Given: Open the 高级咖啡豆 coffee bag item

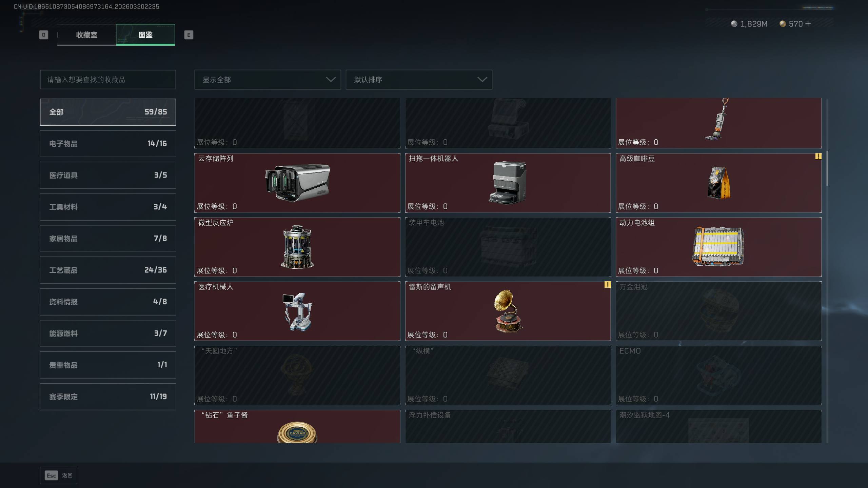Looking at the screenshot, I should click(x=718, y=183).
